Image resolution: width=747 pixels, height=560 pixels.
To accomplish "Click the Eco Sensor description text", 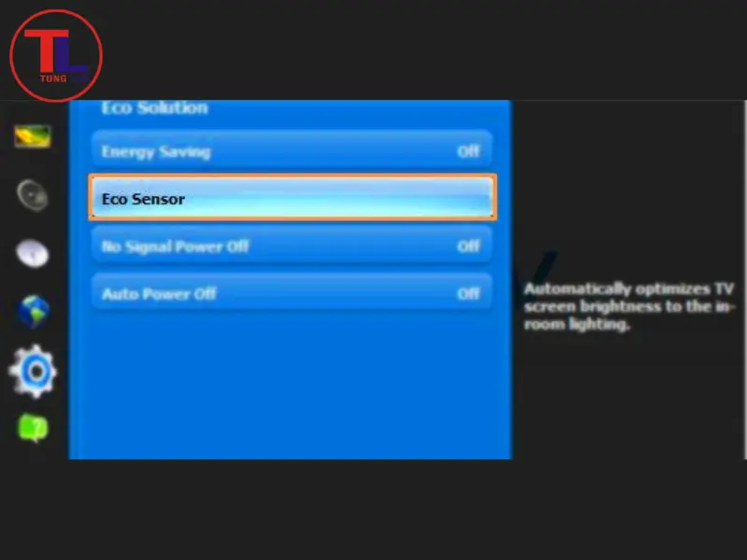I will [x=628, y=307].
